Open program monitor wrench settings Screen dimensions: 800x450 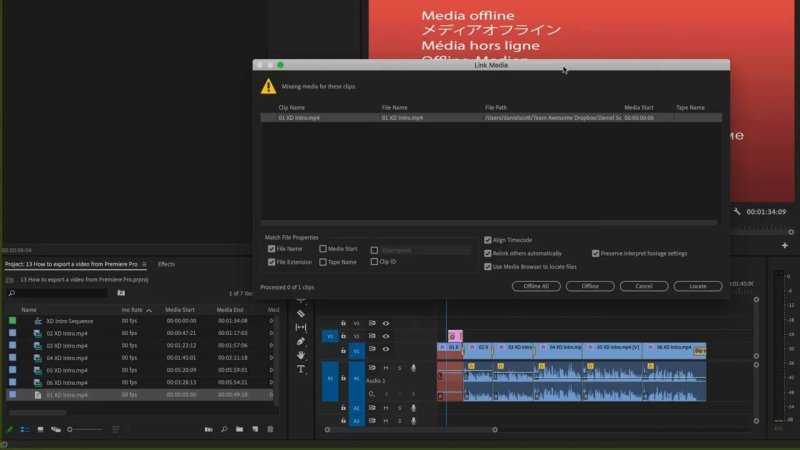click(x=737, y=211)
